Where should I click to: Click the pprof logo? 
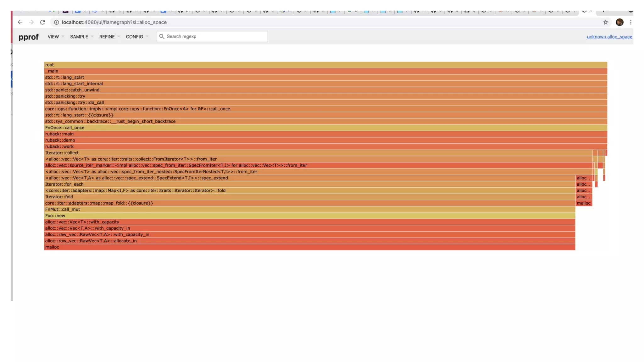(x=28, y=37)
